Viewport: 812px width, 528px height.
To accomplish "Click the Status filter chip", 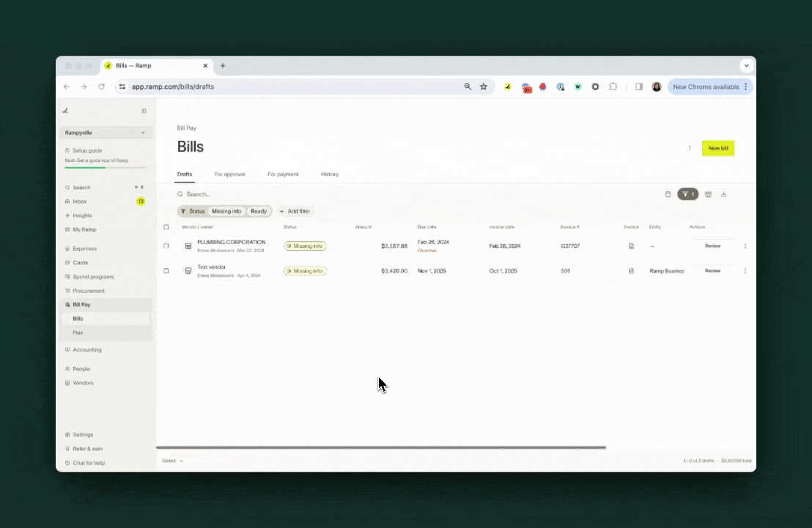I will [193, 211].
